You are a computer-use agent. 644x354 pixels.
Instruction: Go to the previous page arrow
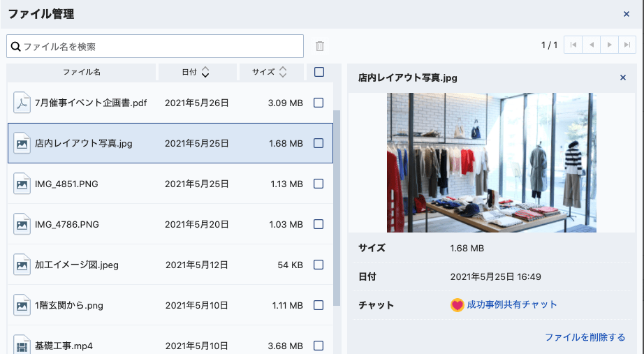pos(592,45)
